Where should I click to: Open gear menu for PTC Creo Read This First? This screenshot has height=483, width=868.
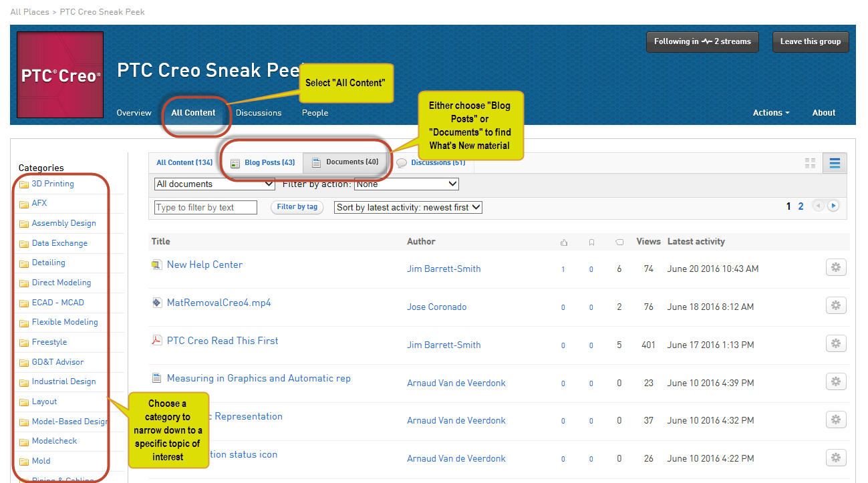836,343
